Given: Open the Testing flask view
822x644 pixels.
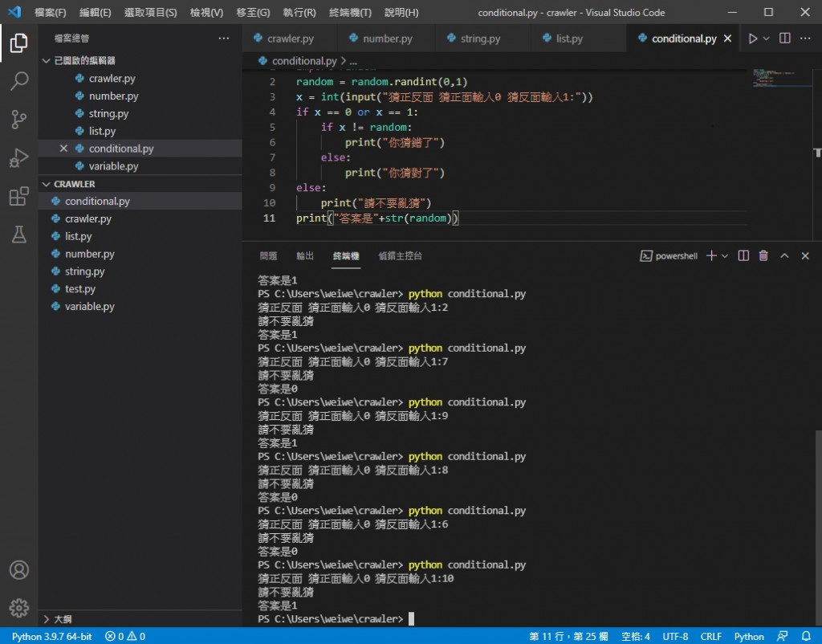Looking at the screenshot, I should coord(19,234).
